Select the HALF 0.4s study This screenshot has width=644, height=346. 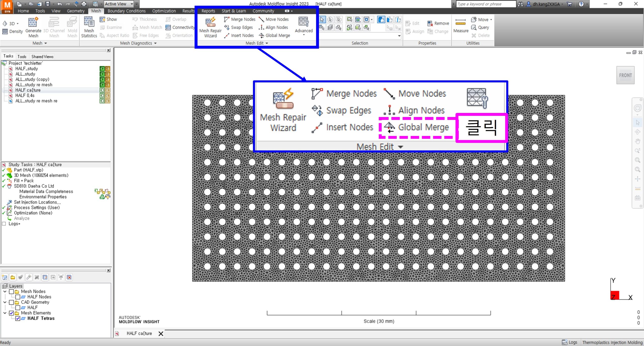click(x=25, y=96)
